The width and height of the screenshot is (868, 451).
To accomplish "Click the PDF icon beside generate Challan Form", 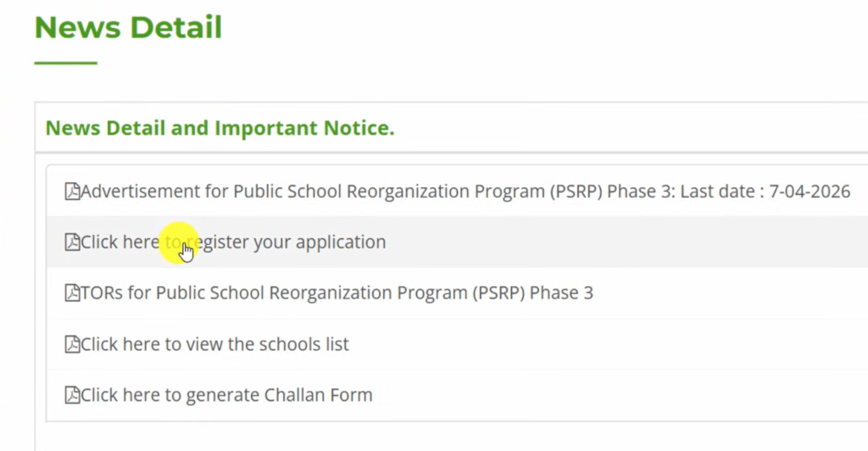I will (73, 395).
